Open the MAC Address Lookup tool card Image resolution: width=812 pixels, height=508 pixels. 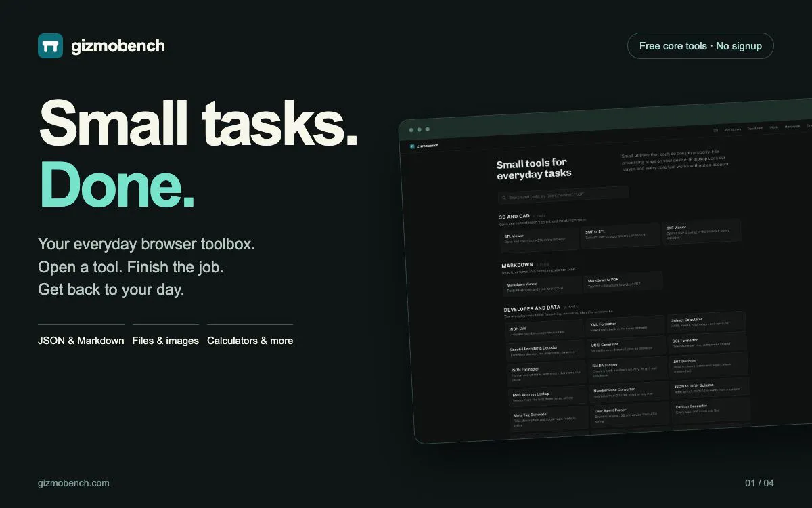tap(549, 396)
